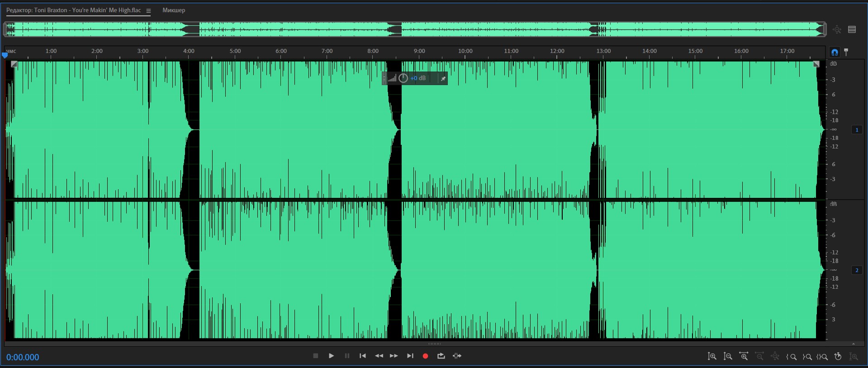Click the zoom to time stopwatch icon

pos(838,357)
